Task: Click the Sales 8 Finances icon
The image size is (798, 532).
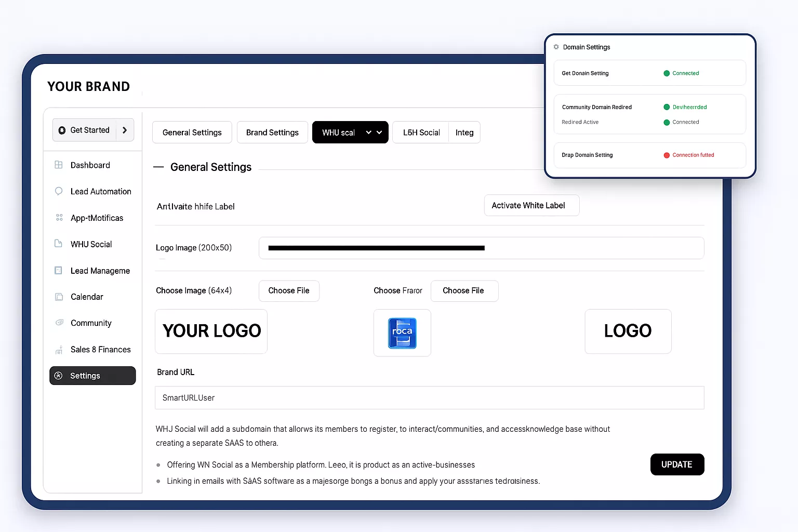Action: 59,350
